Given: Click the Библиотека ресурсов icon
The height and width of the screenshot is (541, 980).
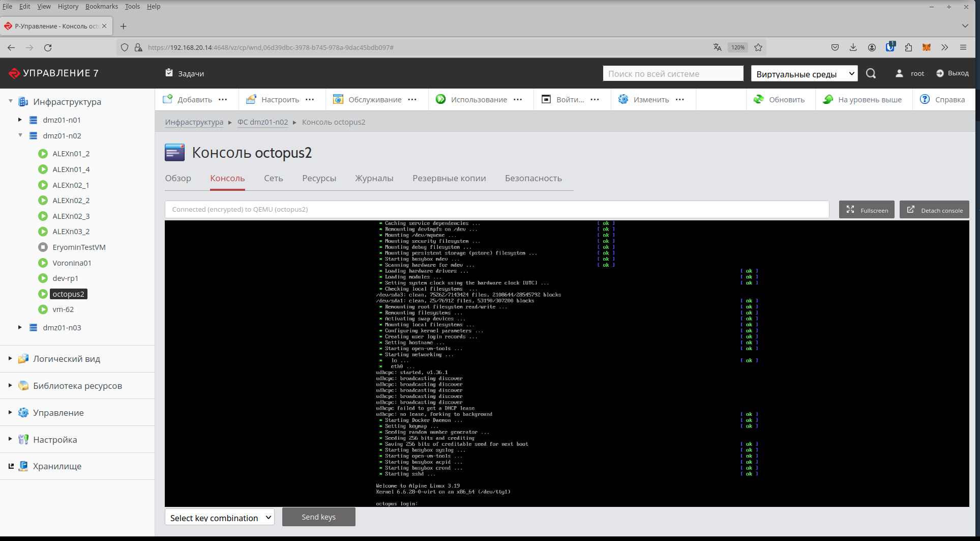Looking at the screenshot, I should [23, 386].
